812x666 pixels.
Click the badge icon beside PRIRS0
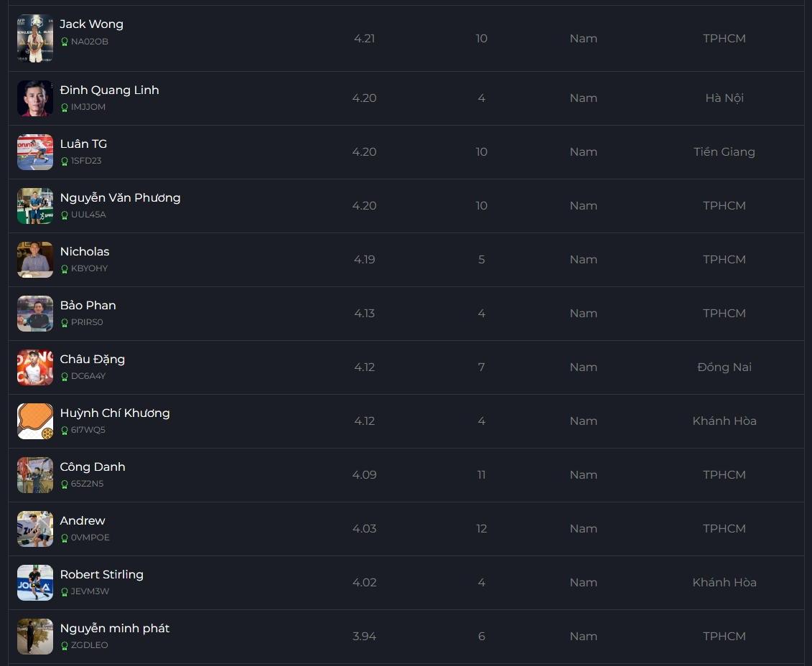click(64, 323)
